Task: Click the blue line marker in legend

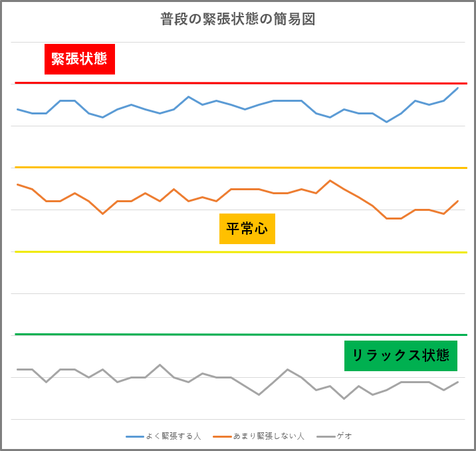Action: point(134,437)
